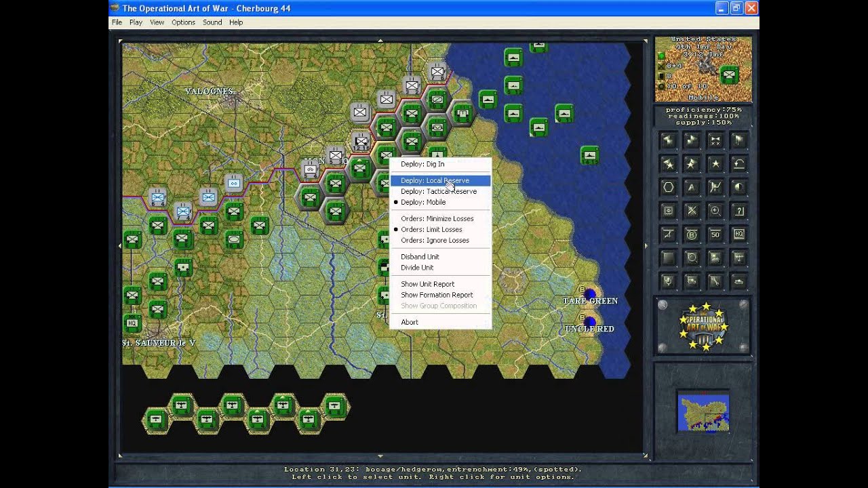Open the View menu
Screen dimensions: 868x488
point(157,22)
